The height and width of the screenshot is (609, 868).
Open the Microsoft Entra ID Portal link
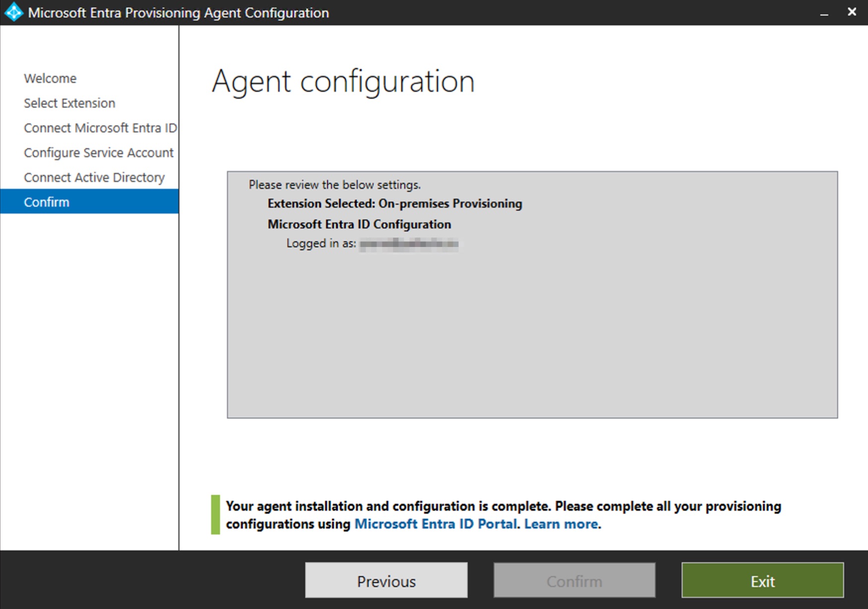click(x=435, y=524)
